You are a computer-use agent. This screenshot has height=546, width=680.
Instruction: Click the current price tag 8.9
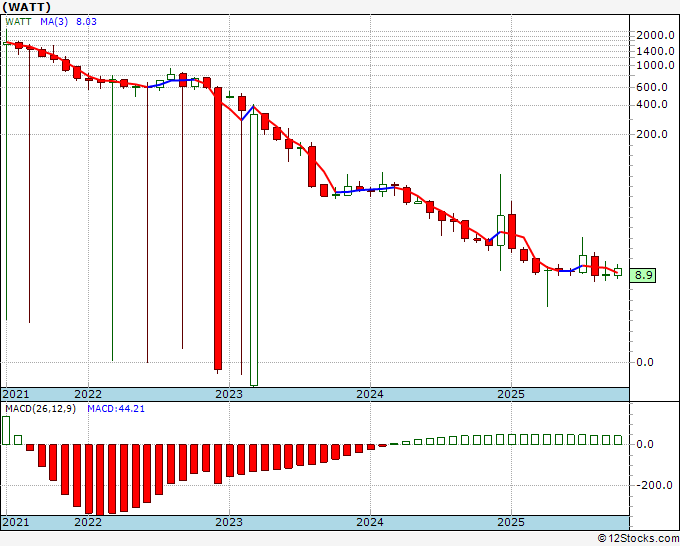tap(643, 275)
